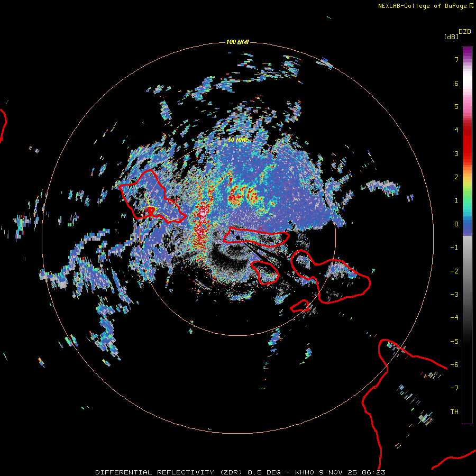Click the positive 4 scale label
476x476 pixels.
click(456, 130)
